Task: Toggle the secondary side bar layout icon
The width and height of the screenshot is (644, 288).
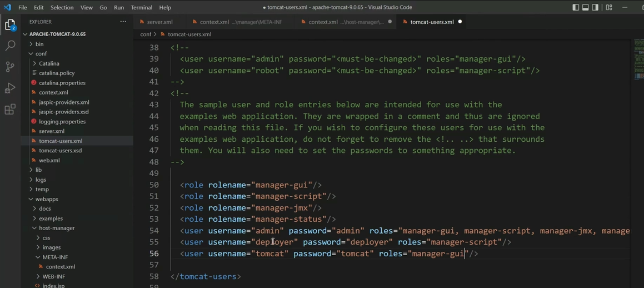Action: [596, 7]
